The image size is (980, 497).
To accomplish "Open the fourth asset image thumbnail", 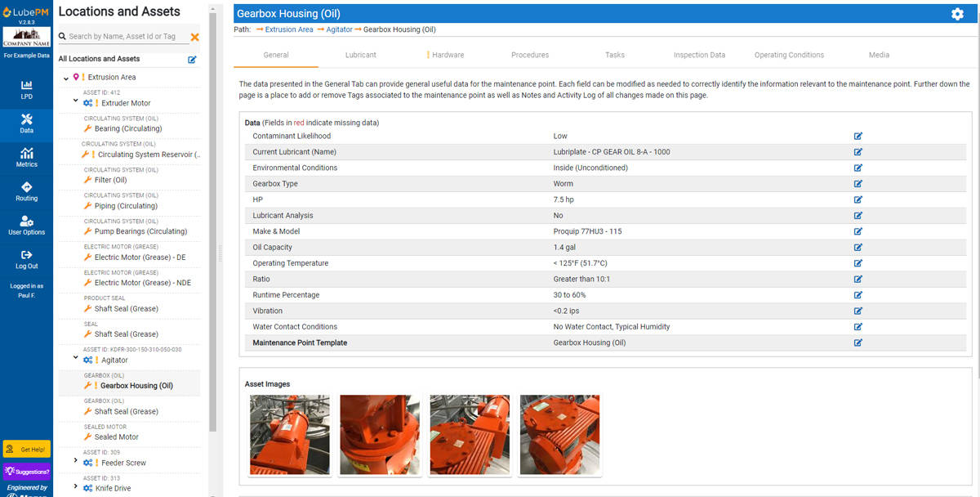I will pos(559,435).
